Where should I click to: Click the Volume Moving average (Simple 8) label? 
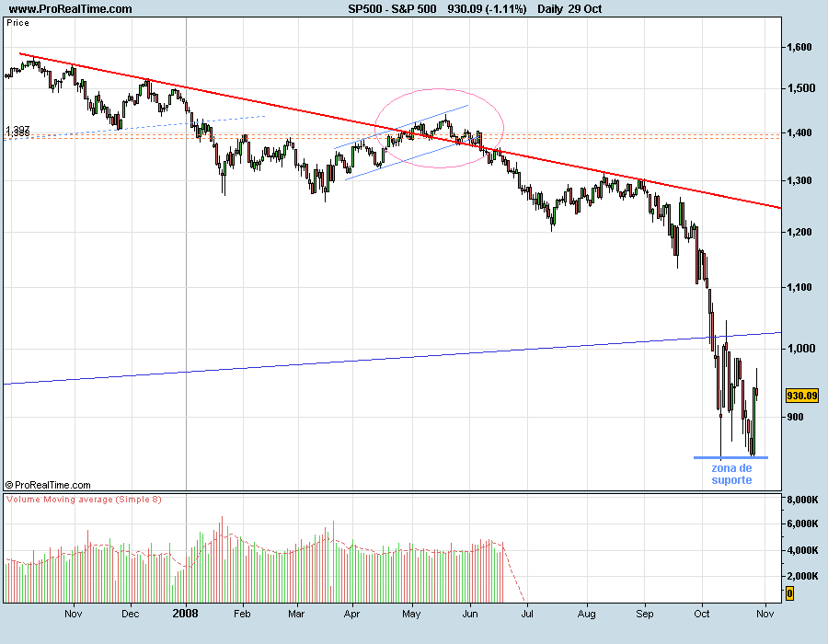pos(84,500)
